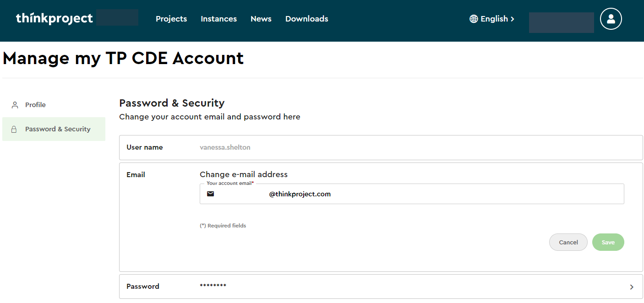Viewport: 644px width, 303px height.
Task: Select the Profile sidebar tab
Action: pos(35,105)
